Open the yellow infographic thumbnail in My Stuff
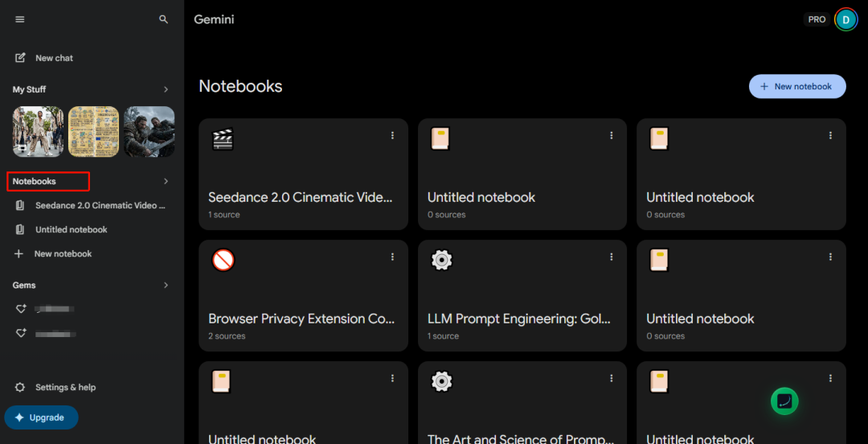Image resolution: width=868 pixels, height=444 pixels. (x=93, y=131)
